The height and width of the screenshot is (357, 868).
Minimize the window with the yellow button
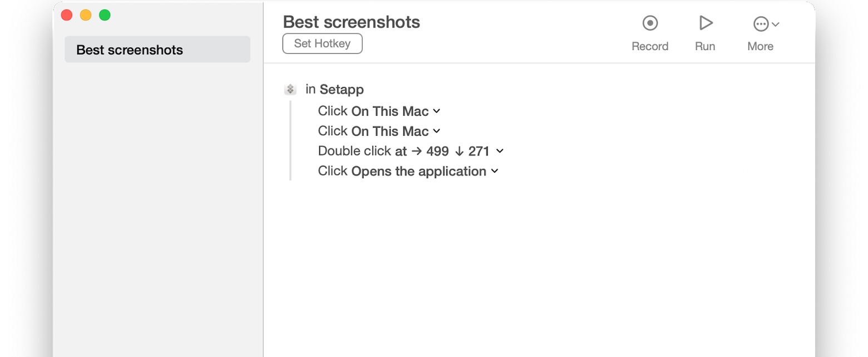coord(86,15)
